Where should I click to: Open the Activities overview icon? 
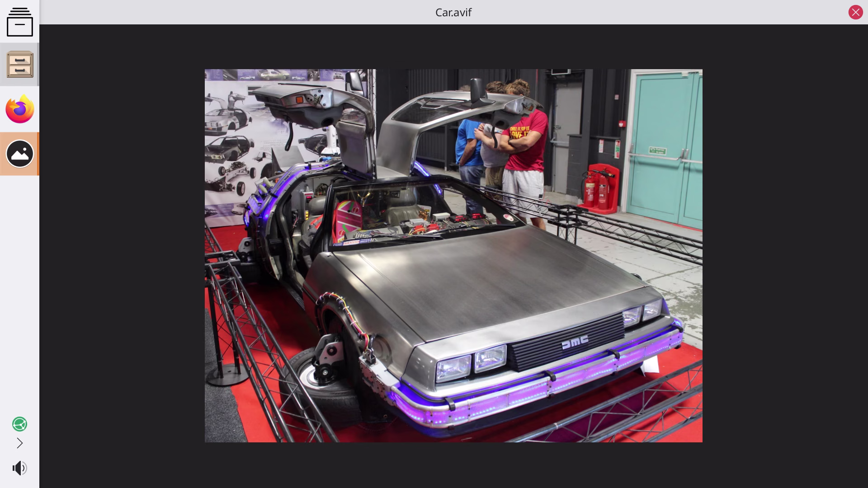pos(19,22)
